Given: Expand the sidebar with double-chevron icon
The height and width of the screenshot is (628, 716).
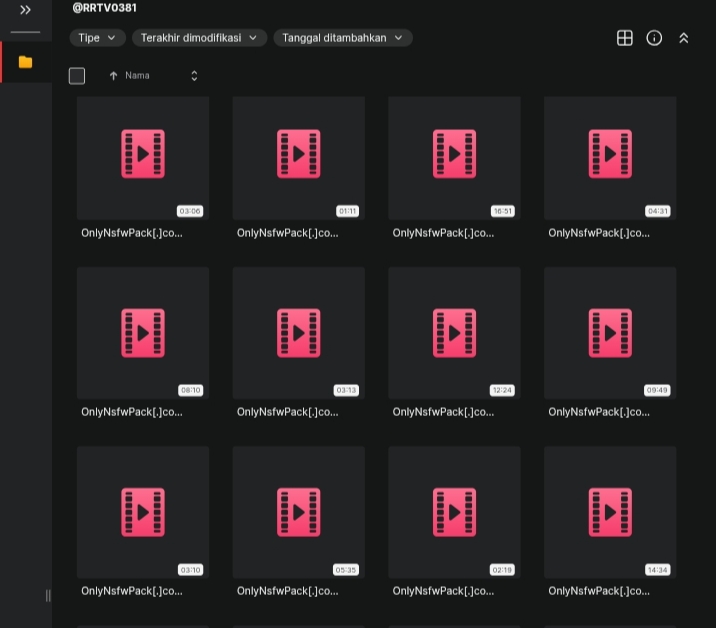Looking at the screenshot, I should pos(25,10).
